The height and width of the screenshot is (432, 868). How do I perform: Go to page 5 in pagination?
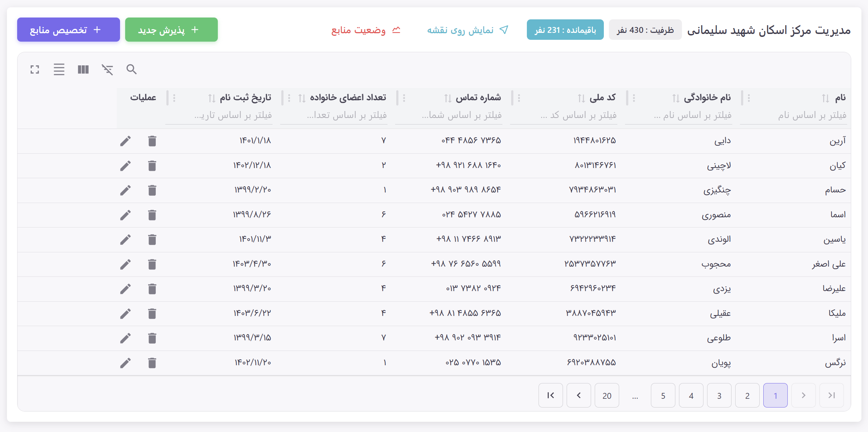[x=663, y=395]
